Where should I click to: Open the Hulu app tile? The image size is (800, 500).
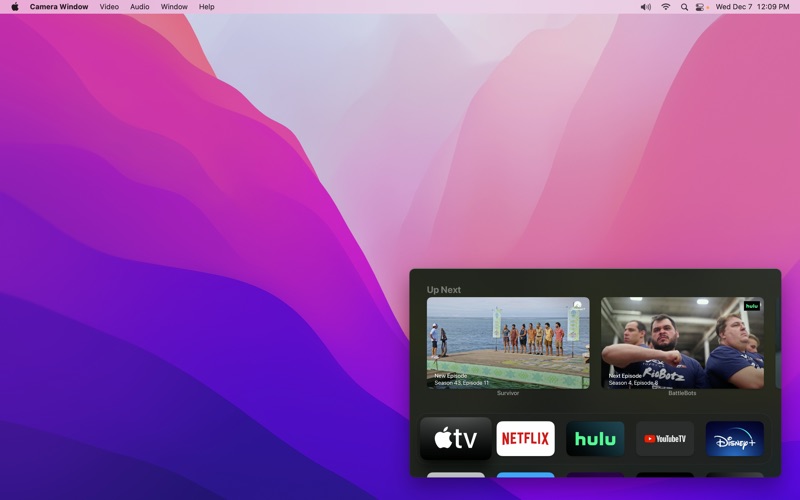(x=595, y=438)
